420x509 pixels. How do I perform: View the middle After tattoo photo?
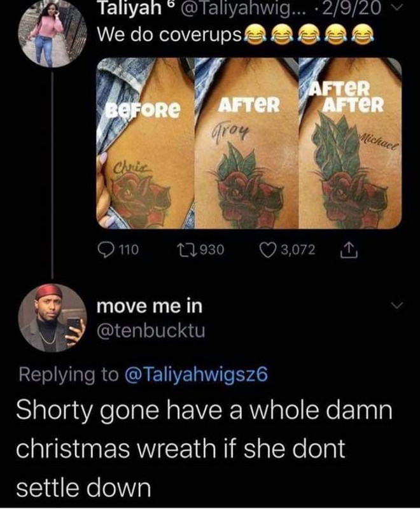click(x=246, y=143)
